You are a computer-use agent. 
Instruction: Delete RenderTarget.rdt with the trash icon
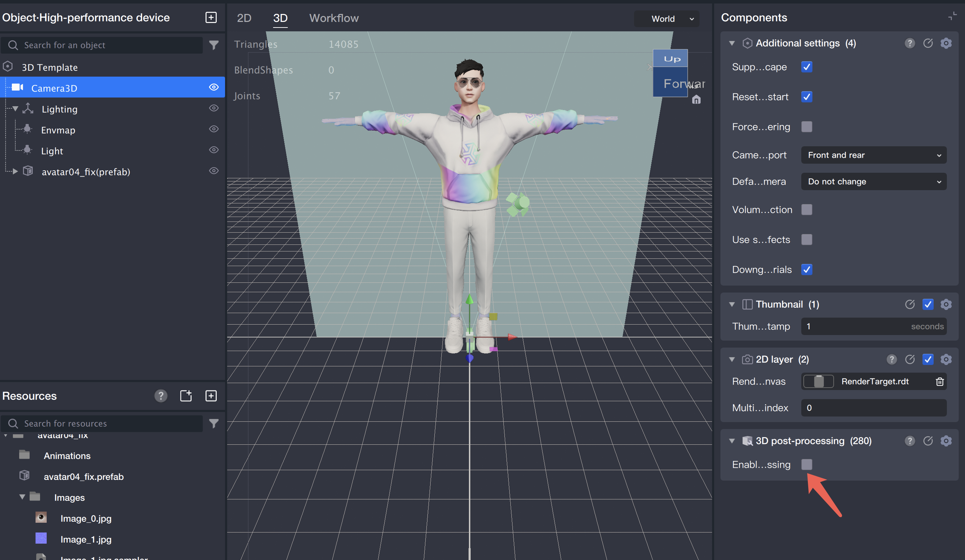coord(939,382)
